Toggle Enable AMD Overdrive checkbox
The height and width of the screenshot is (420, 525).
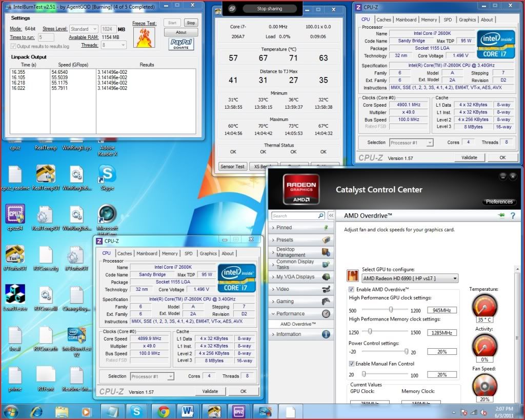coord(351,289)
